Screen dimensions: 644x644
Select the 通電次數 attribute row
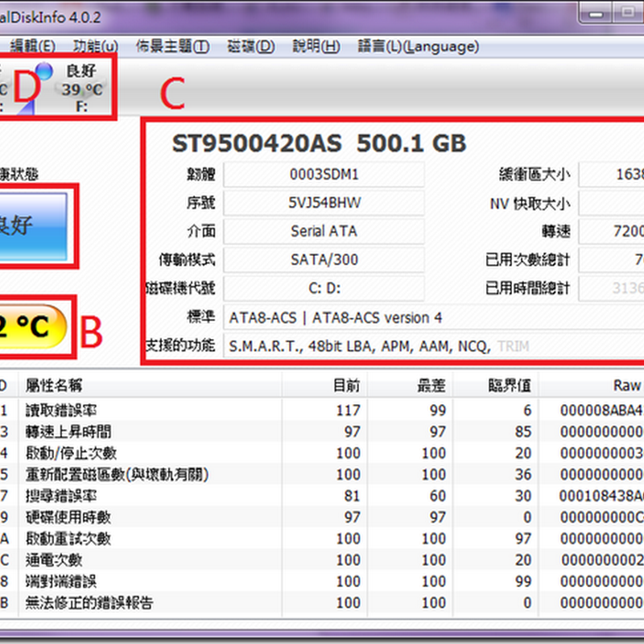coord(322,559)
